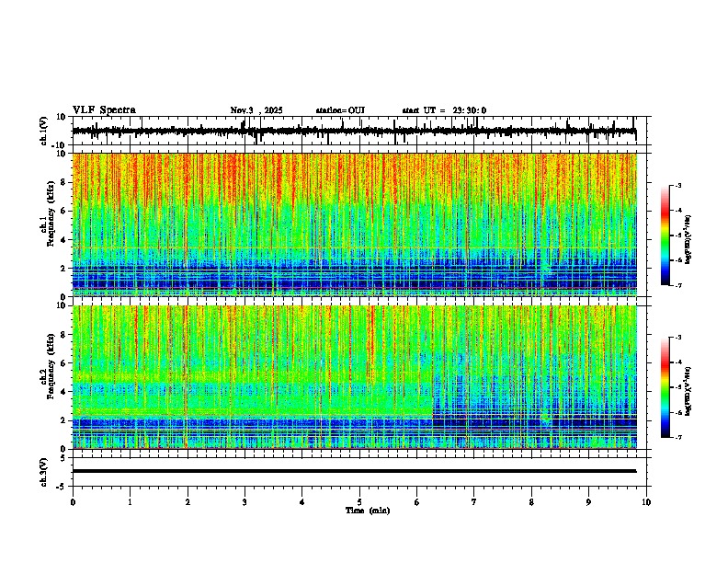Click the "-3" label on the ch.1 color bar
The width and height of the screenshot is (728, 563).
point(677,185)
